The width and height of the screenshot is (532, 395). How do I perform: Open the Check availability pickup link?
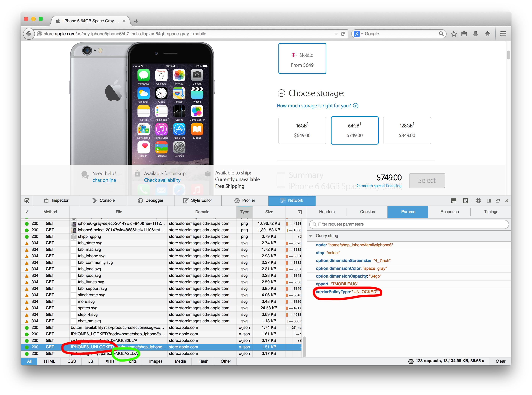(x=162, y=180)
